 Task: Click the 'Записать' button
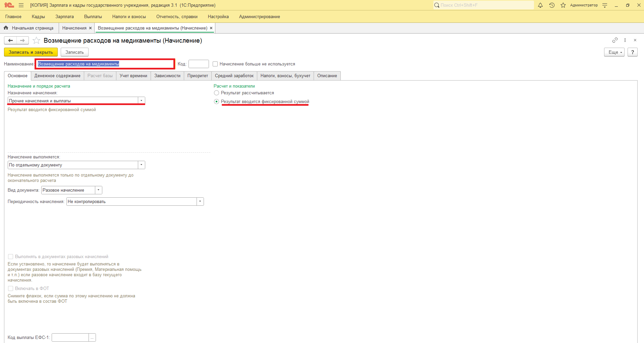click(x=74, y=52)
